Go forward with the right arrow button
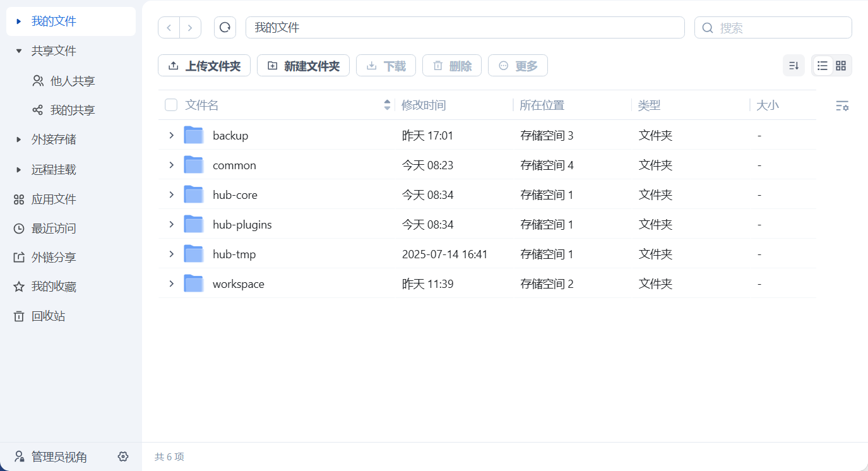 click(x=190, y=28)
